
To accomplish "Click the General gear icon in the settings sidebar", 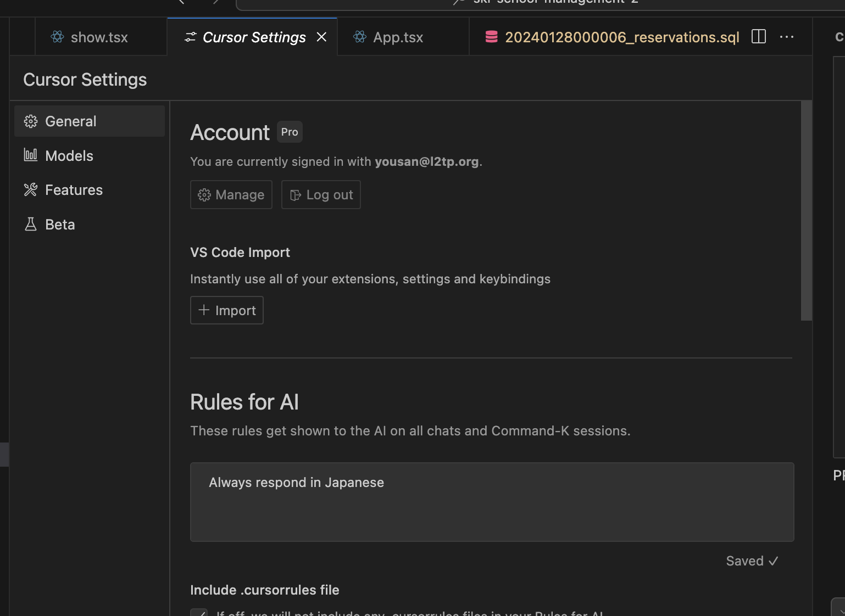I will (x=31, y=121).
